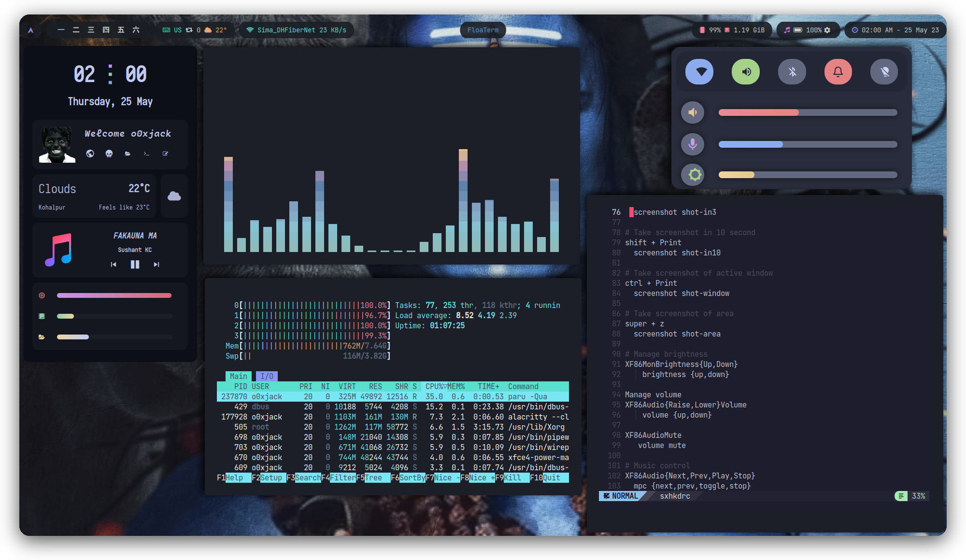Select the edit icon next to the terminal icon

(x=166, y=154)
